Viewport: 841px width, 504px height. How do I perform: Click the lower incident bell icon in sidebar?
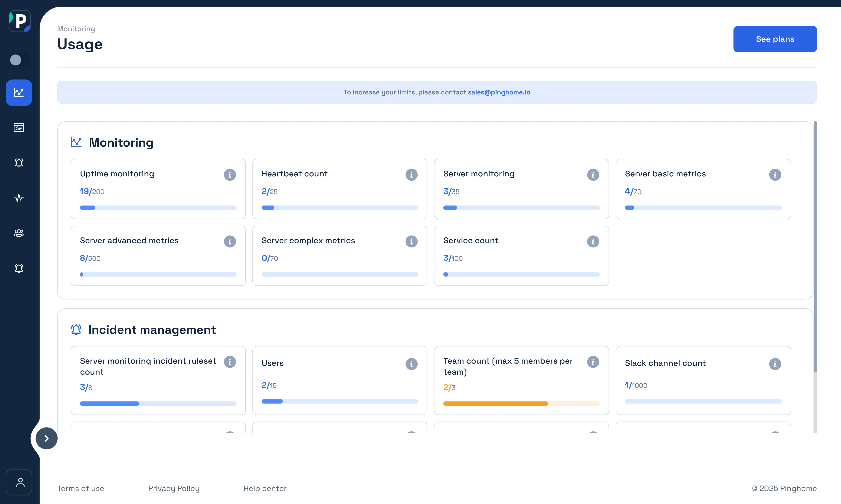(19, 268)
